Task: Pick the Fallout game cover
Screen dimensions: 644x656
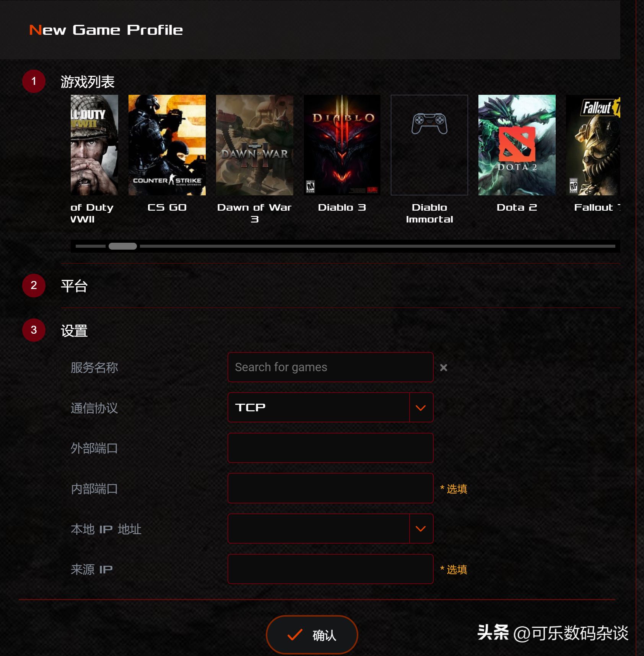Action: point(593,145)
